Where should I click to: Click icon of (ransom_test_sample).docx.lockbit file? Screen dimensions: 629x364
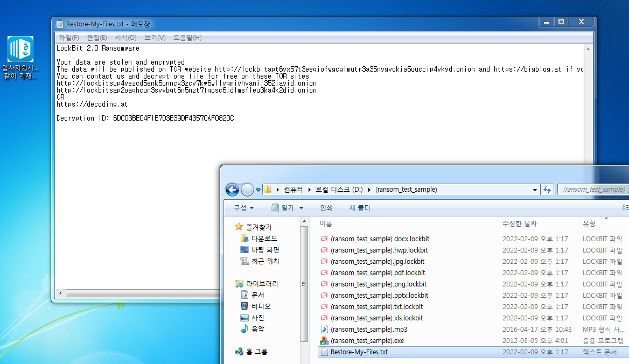(324, 239)
